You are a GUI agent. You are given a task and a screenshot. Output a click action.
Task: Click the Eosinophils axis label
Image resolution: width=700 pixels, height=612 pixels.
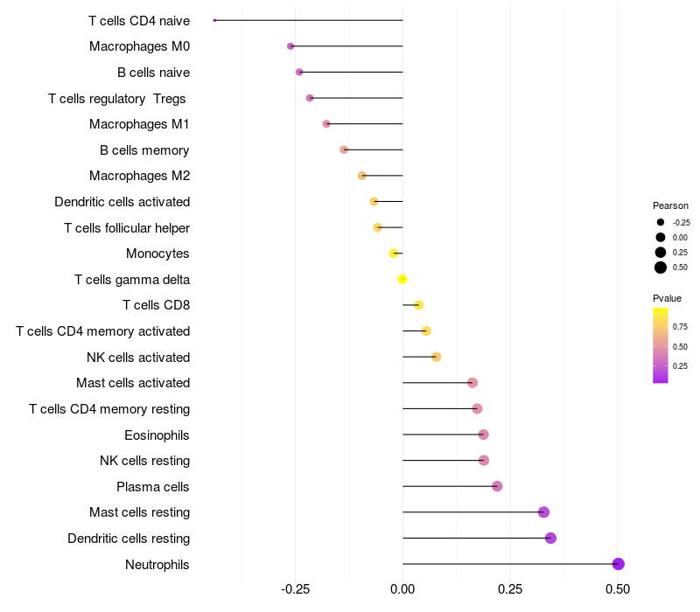157,435
